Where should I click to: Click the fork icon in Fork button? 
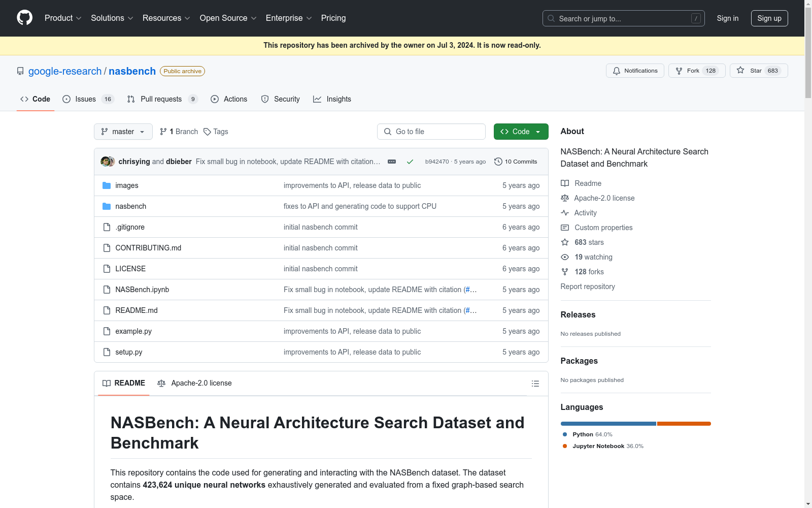(x=679, y=71)
